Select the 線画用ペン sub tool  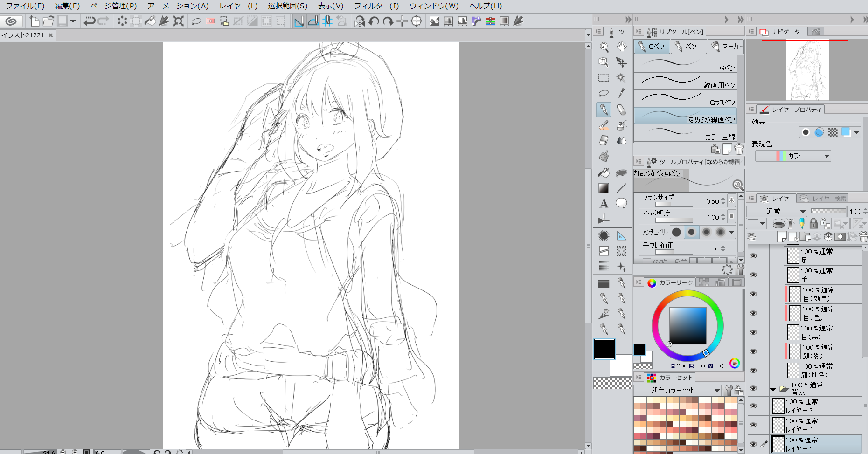[x=685, y=81]
